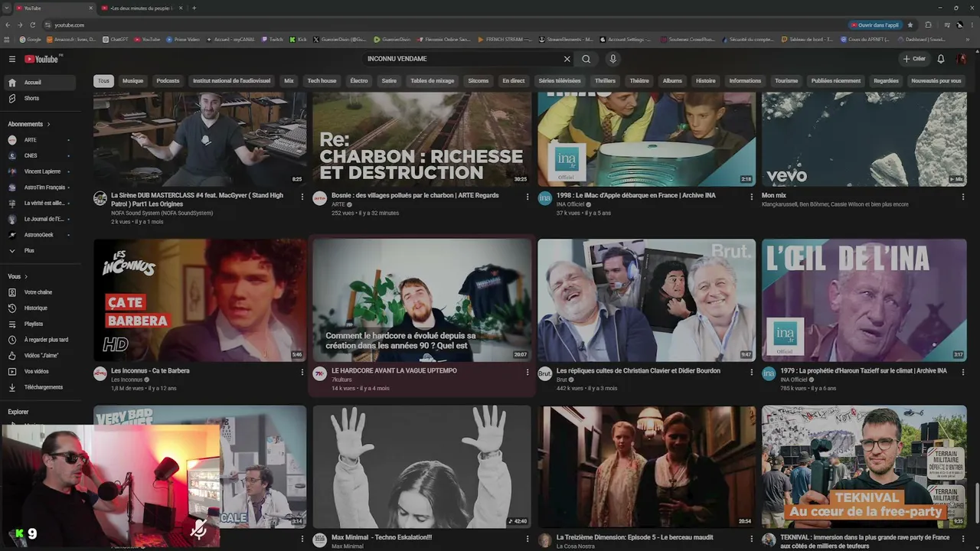Image resolution: width=980 pixels, height=551 pixels.
Task: Open the NOFA Sound System channel link
Action: tap(162, 213)
